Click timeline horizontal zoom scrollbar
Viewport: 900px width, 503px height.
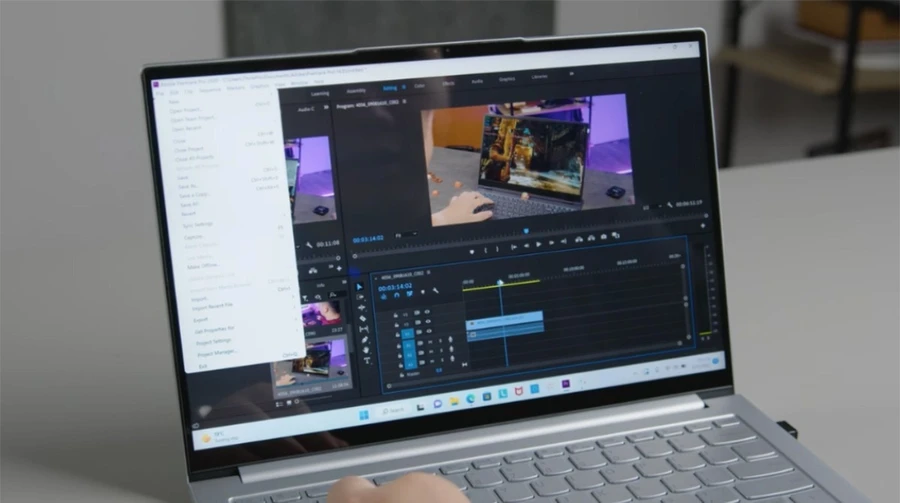click(534, 365)
